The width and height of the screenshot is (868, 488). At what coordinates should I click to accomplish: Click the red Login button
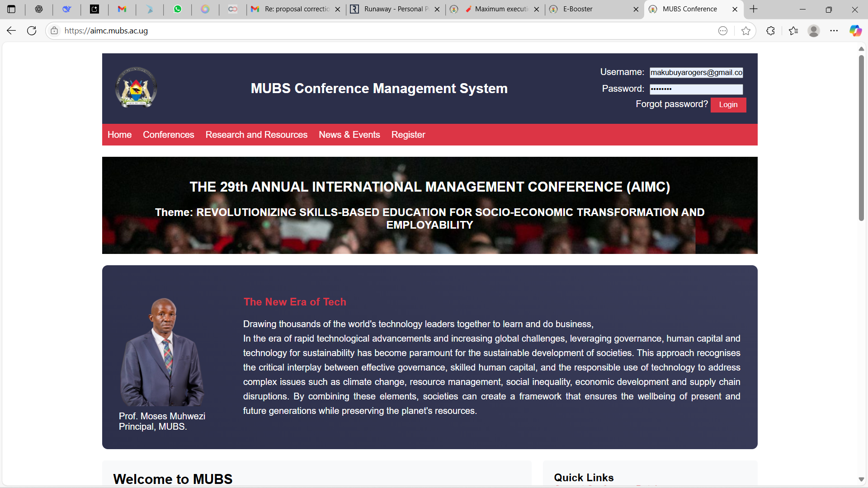point(728,104)
